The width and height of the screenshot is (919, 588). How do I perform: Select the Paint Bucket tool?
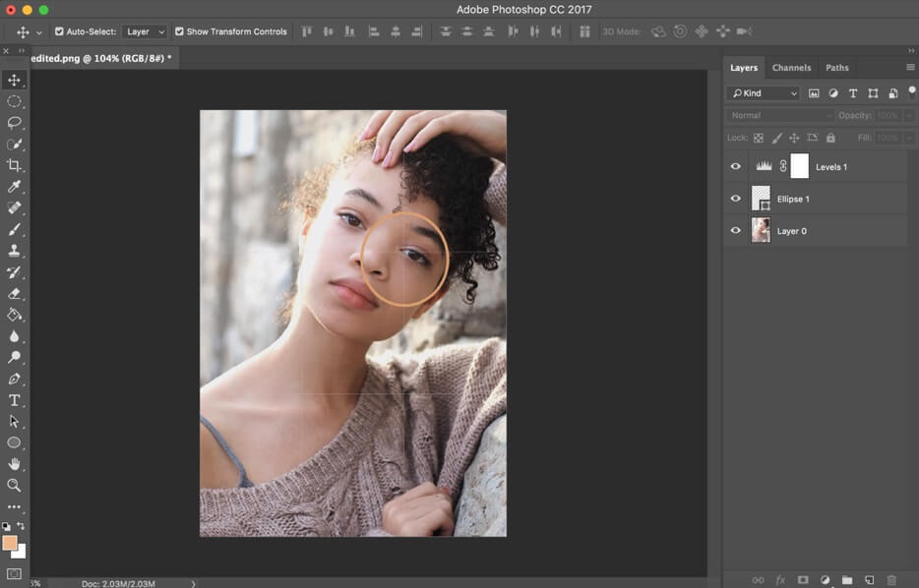pyautogui.click(x=15, y=315)
